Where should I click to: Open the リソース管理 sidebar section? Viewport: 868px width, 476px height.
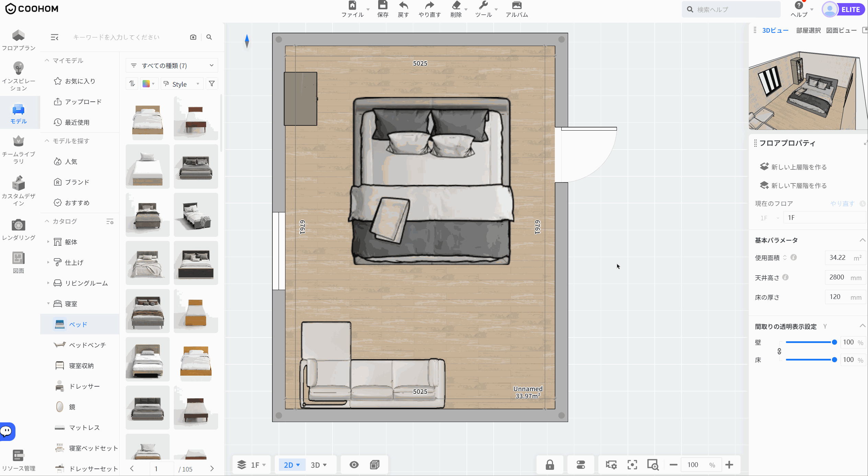pos(19,460)
